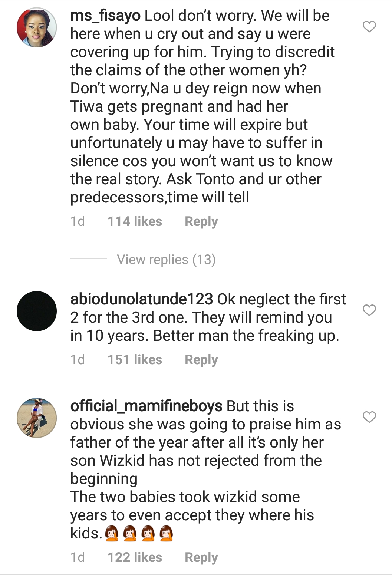This screenshot has width=392, height=580.
Task: Open official_mamifineboys' beach profile photo
Action: tap(37, 418)
